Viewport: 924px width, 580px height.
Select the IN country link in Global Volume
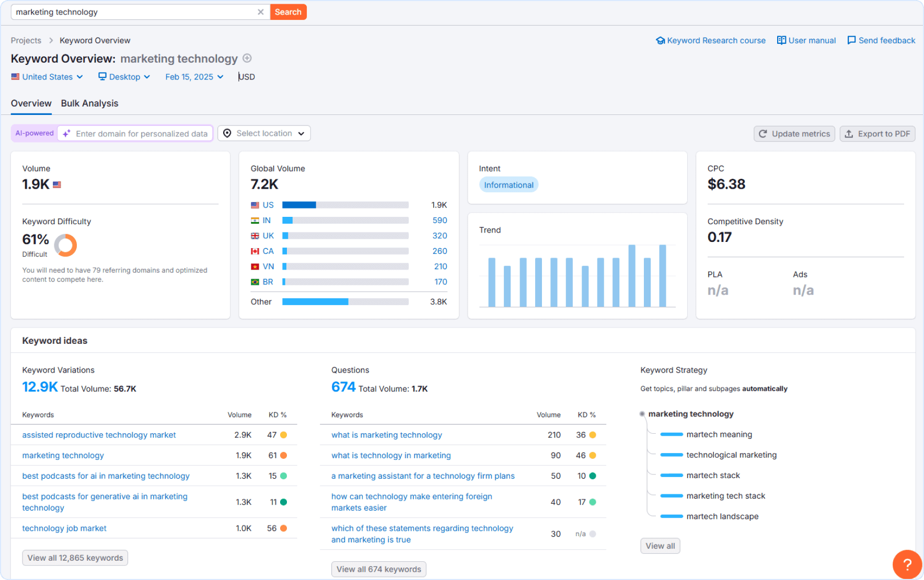click(267, 221)
